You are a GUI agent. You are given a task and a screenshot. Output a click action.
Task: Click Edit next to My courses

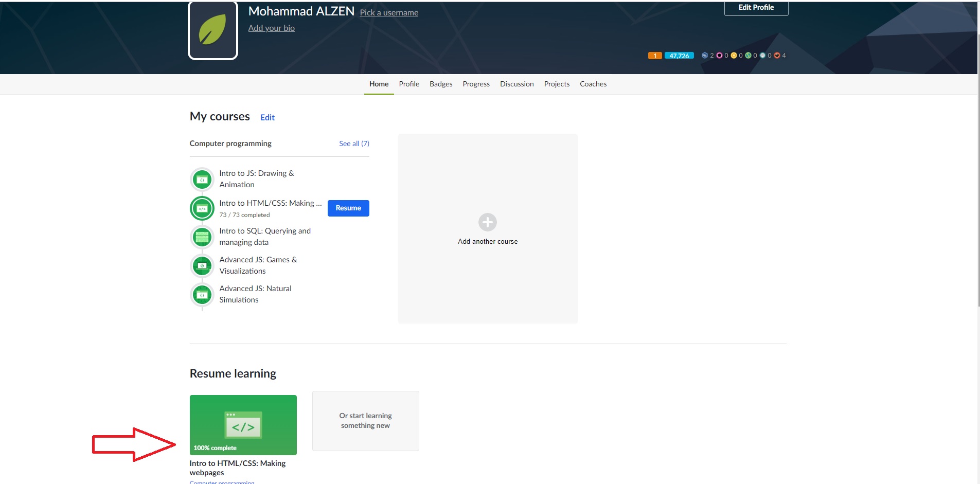pos(268,117)
